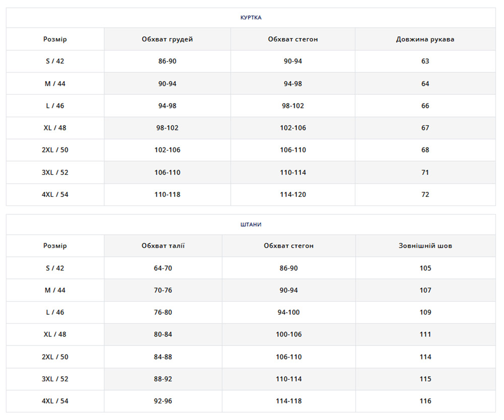The image size is (504, 420).
Task: Select the Обхват грудей column header
Action: click(x=167, y=39)
